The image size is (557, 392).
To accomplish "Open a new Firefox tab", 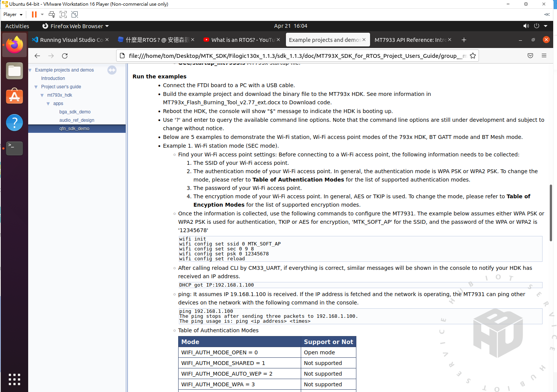I will 464,40.
